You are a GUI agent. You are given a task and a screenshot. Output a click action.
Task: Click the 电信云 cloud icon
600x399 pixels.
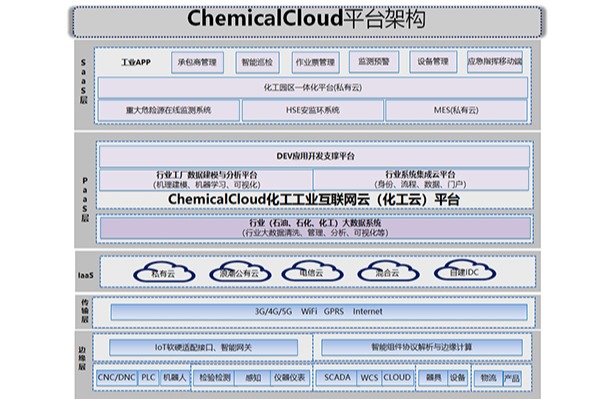(x=312, y=271)
